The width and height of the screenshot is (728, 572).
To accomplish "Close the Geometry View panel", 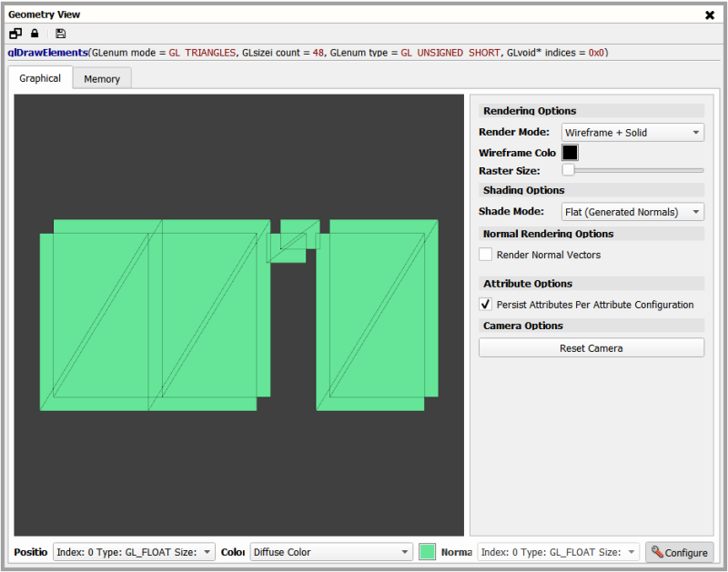I will pos(710,15).
